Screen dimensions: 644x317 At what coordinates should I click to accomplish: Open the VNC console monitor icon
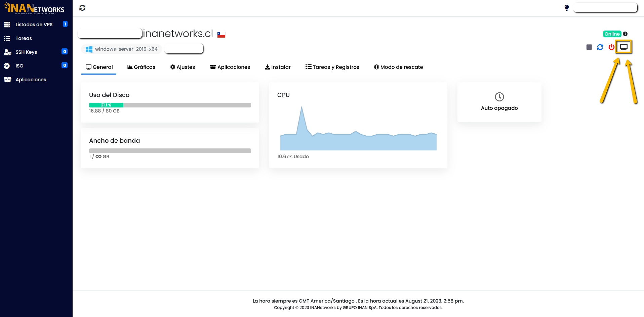tap(624, 47)
